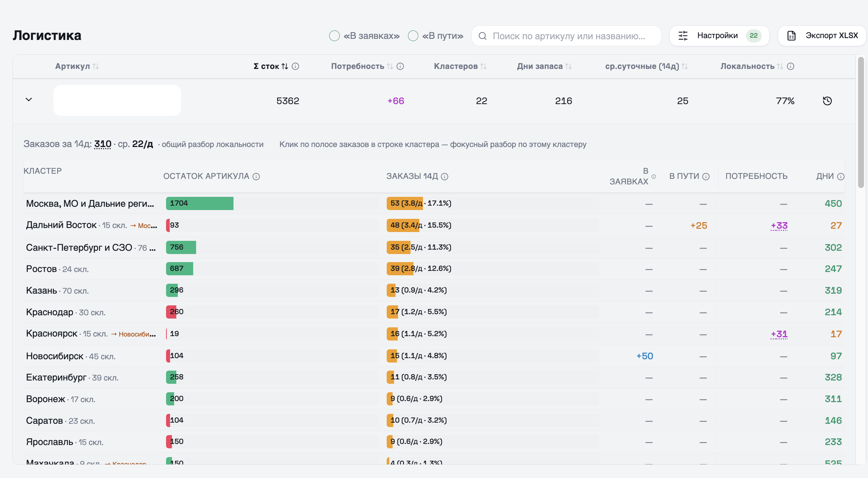Click the Экспорт XLSX file icon
The image size is (868, 478).
click(791, 36)
